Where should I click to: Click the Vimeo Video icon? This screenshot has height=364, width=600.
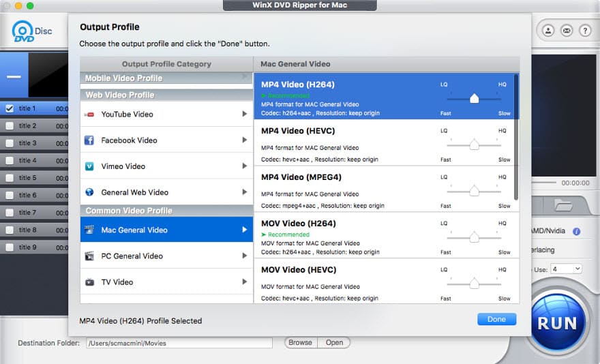tap(89, 166)
